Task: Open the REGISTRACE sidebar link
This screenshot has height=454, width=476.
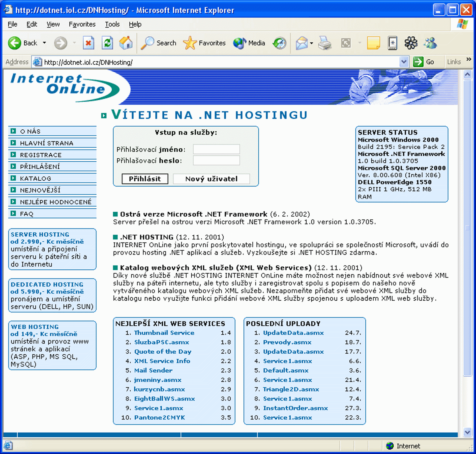Action: (x=41, y=155)
